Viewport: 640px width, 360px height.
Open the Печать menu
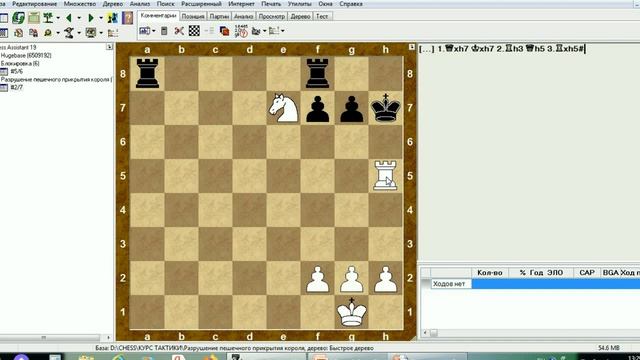(271, 4)
